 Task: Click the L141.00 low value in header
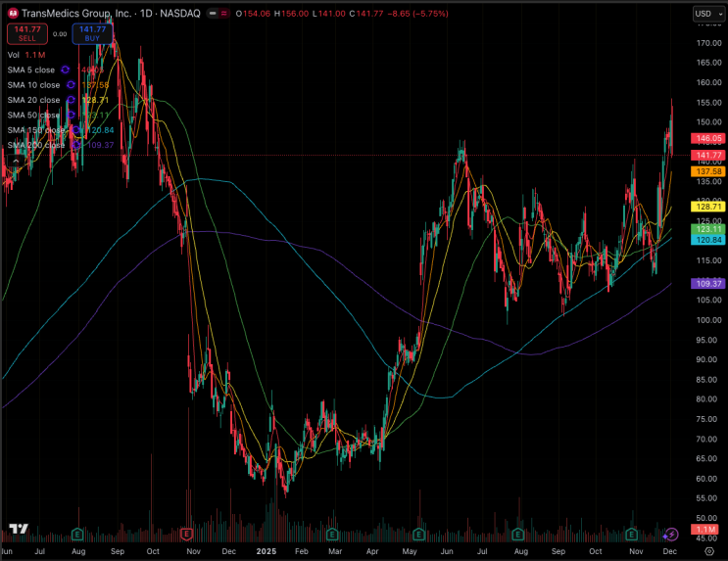pyautogui.click(x=328, y=14)
